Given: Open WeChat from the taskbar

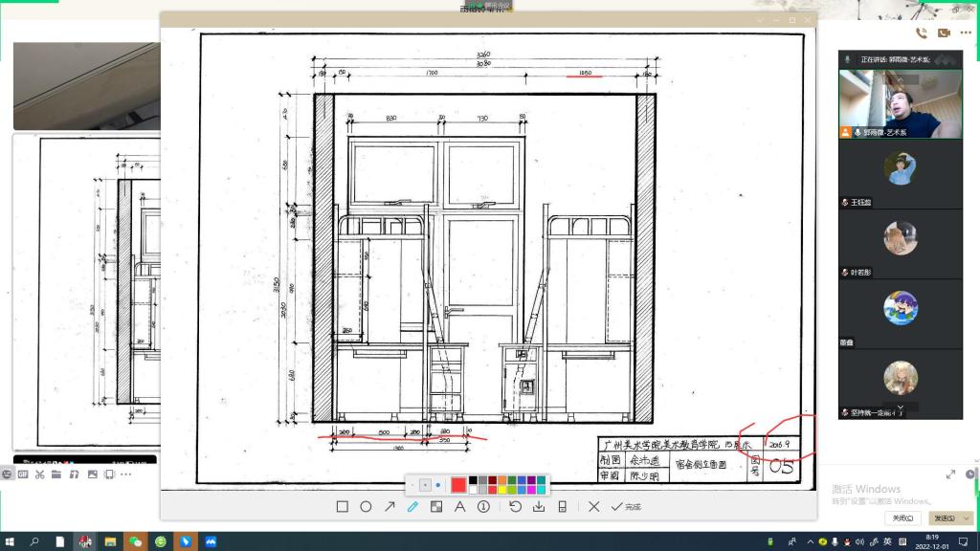Looking at the screenshot, I should click(x=135, y=541).
